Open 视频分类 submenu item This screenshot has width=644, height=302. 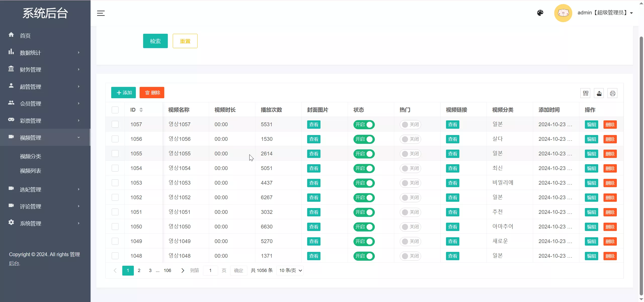tap(30, 156)
